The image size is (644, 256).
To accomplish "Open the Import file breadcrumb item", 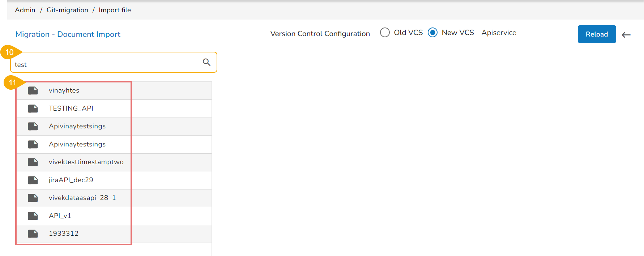I will pos(115,10).
